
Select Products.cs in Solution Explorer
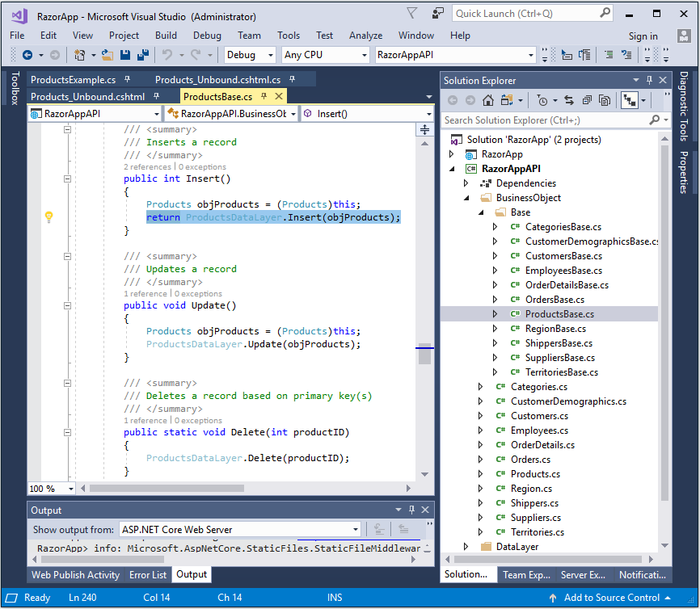tap(535, 474)
